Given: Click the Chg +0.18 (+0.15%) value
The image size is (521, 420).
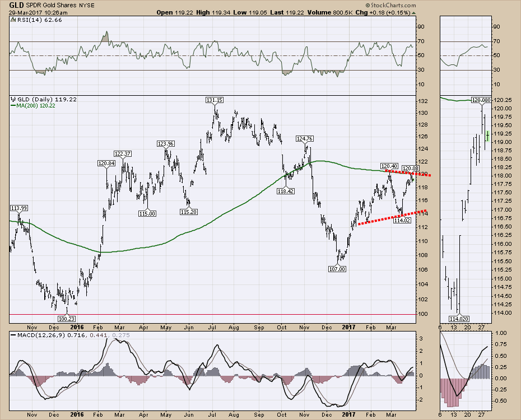Looking at the screenshot, I should coord(383,13).
